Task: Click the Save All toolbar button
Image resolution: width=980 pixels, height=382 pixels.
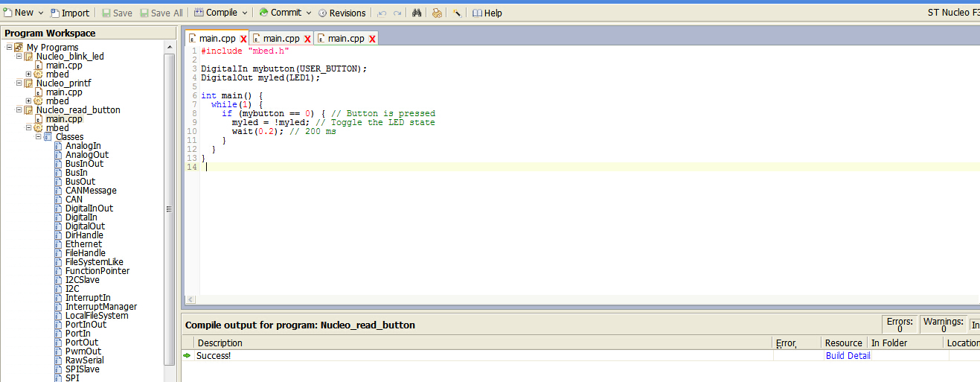Action: [x=161, y=13]
